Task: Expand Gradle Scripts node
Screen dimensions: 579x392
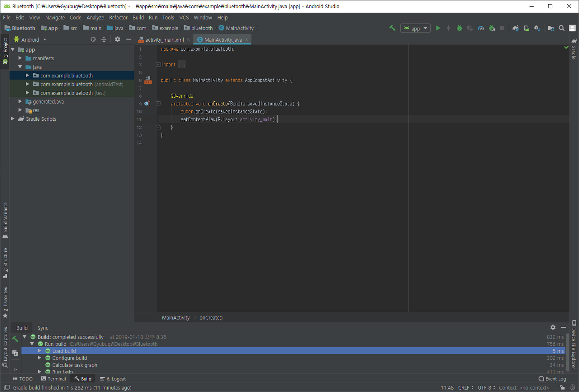Action: coord(13,119)
